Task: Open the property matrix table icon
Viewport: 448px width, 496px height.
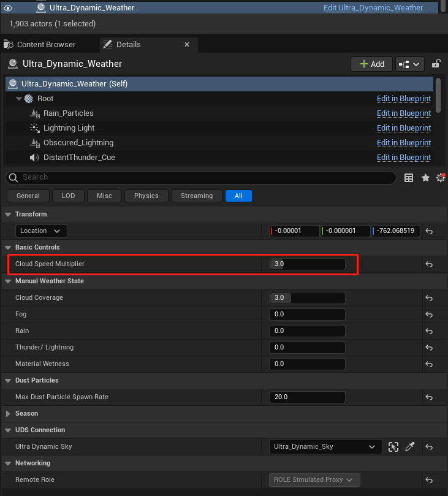Action: [x=409, y=178]
